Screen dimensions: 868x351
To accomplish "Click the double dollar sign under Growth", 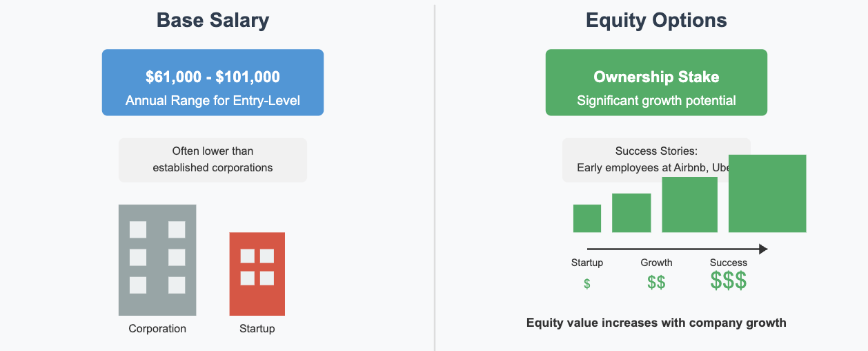I will point(656,283).
